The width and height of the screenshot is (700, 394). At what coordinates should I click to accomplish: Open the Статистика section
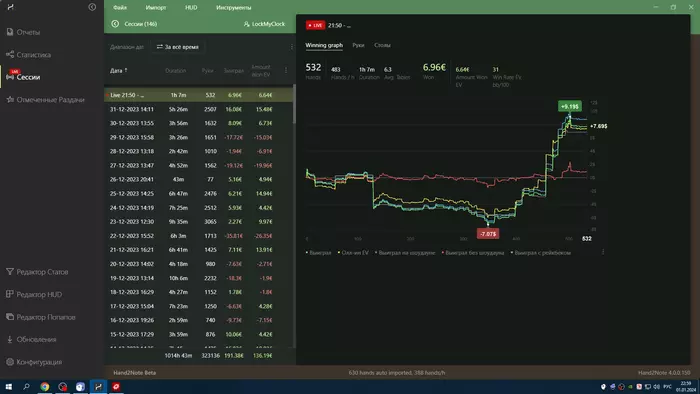[x=29, y=54]
